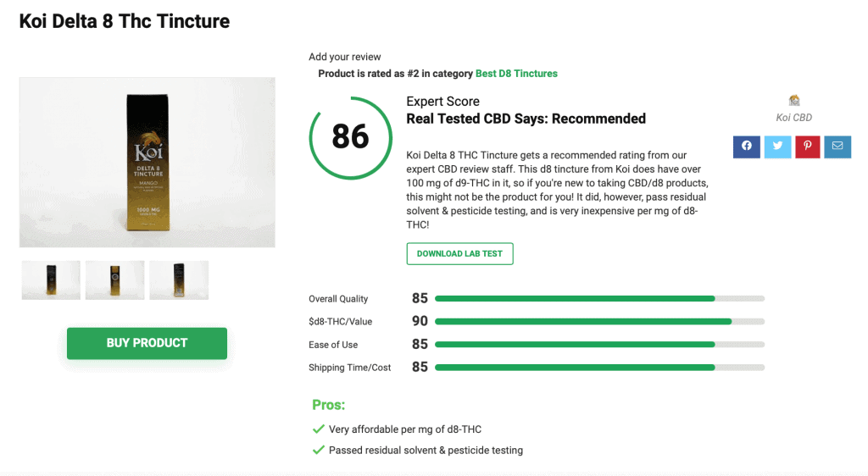Viewport: 868px width, 476px height.
Task: Click the Overall Quality score bar
Action: tap(599, 298)
